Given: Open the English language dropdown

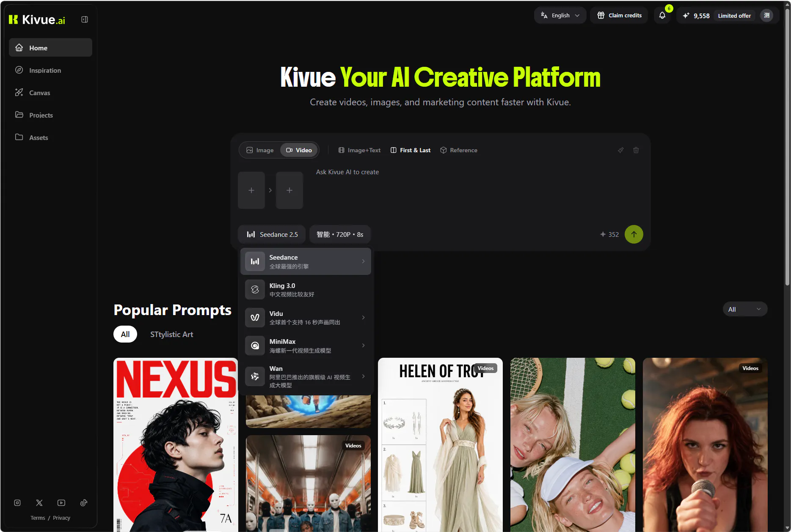Looking at the screenshot, I should pos(560,16).
